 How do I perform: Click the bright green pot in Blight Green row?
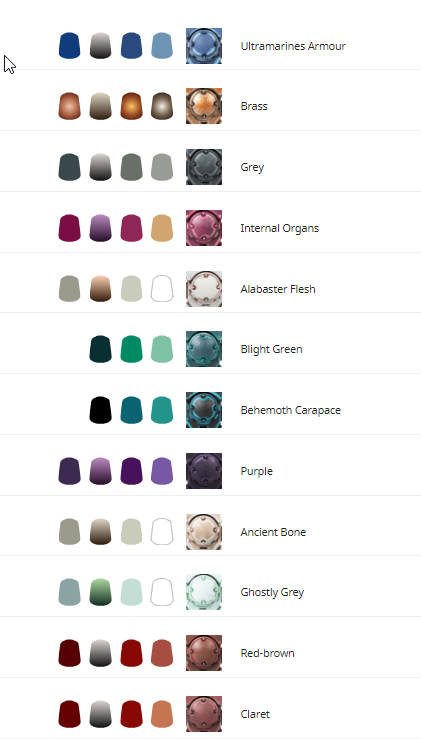[132, 349]
